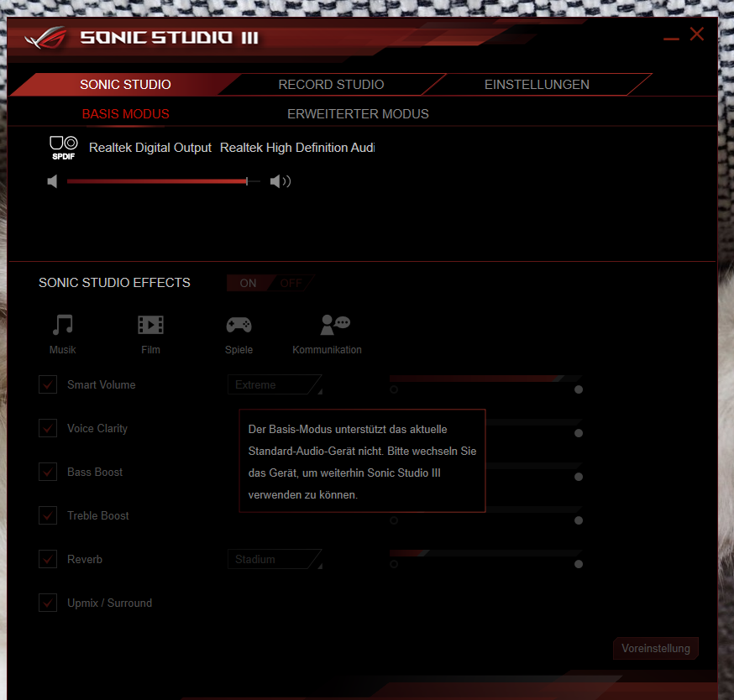This screenshot has width=734, height=700.
Task: Click the Basis-Modus warning message box
Action: tap(362, 461)
